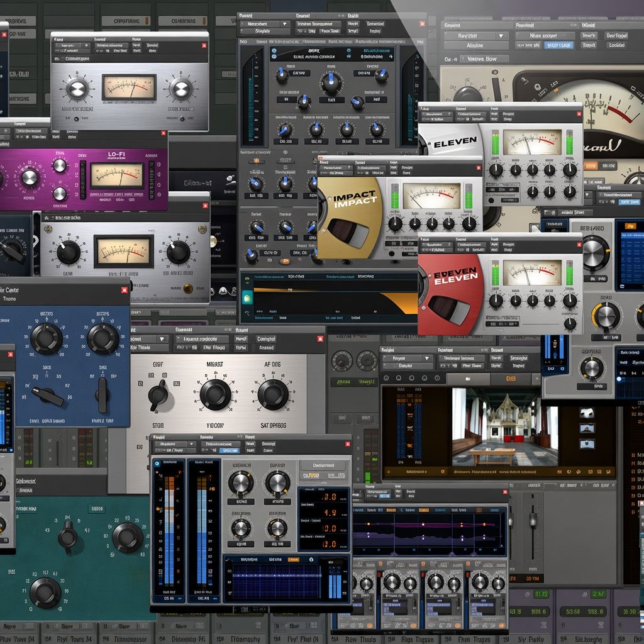This screenshot has width=644, height=644.
Task: Open preset dropdown arrow in dark center plugin header
Action: tap(284, 24)
